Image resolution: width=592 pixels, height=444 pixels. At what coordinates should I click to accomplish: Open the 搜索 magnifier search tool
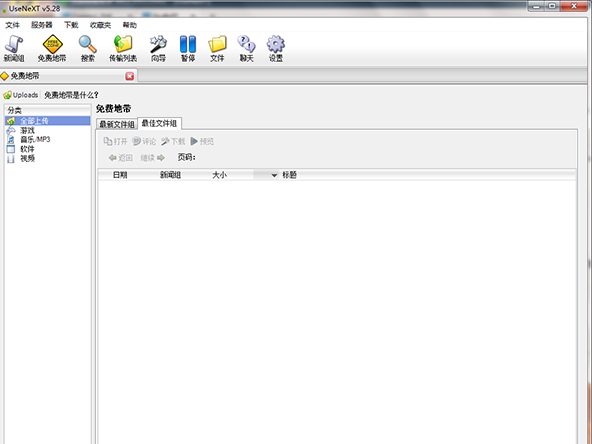[88, 49]
